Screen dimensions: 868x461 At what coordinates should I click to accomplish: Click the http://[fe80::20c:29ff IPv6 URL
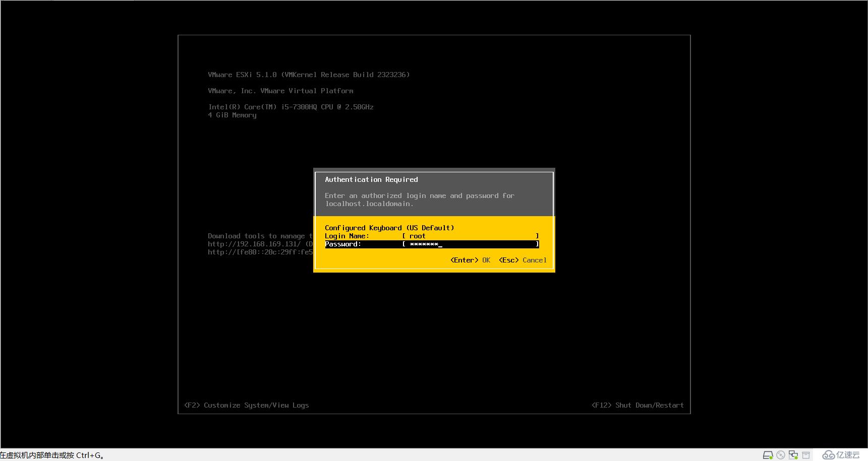pos(260,252)
